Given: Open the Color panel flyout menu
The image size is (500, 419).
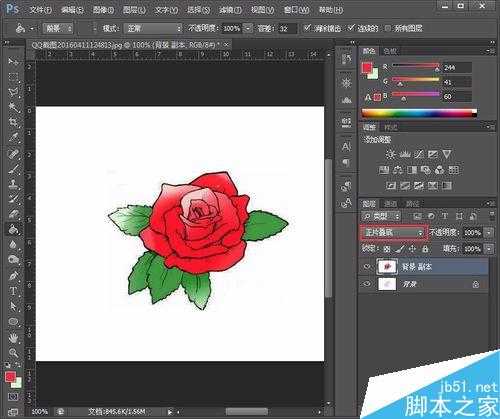Looking at the screenshot, I should [x=490, y=51].
